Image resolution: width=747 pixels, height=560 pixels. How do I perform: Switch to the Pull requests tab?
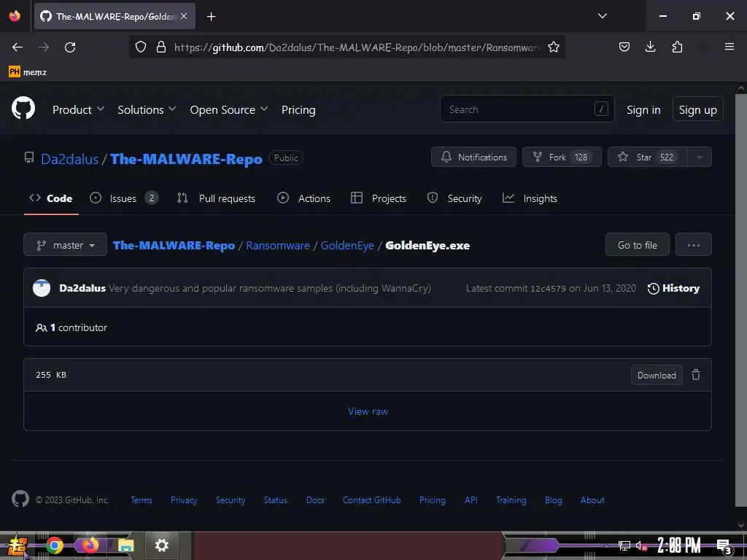point(216,198)
